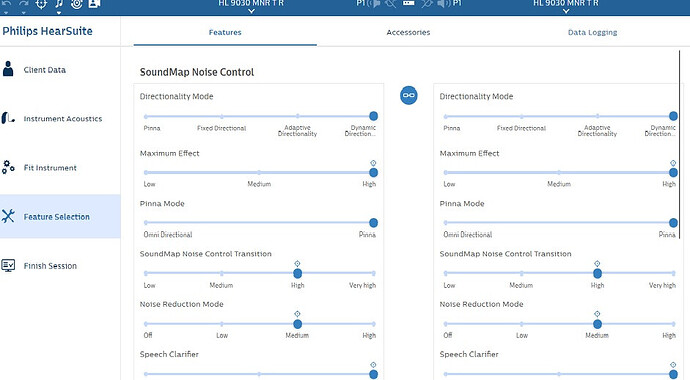Click right Speech Clarifier default diamond marker
Viewport: 690px width, 380px height.
pos(673,365)
